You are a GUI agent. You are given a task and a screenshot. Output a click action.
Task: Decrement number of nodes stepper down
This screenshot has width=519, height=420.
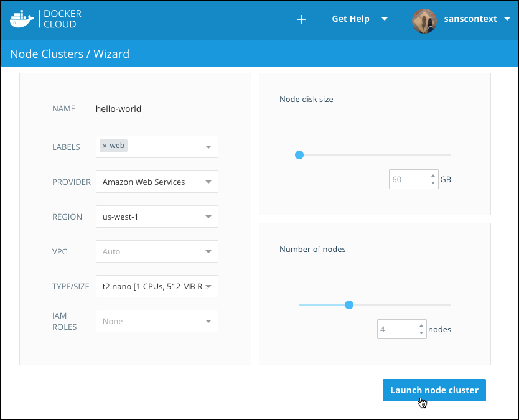point(421,333)
